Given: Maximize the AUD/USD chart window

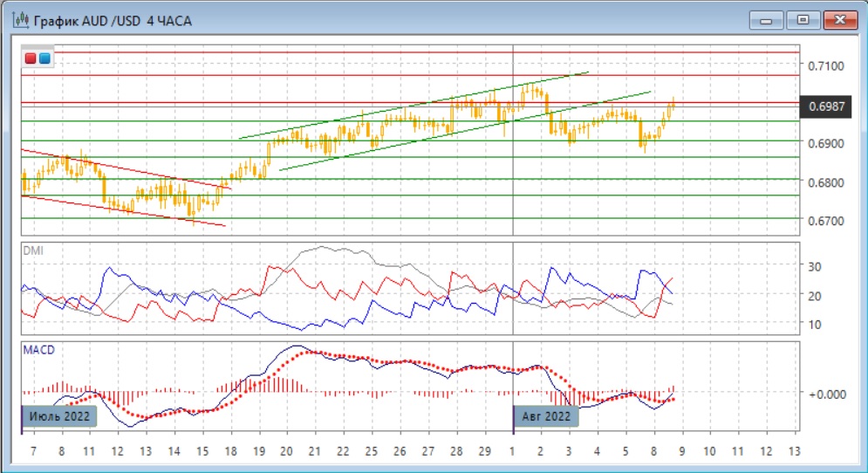Looking at the screenshot, I should [802, 19].
